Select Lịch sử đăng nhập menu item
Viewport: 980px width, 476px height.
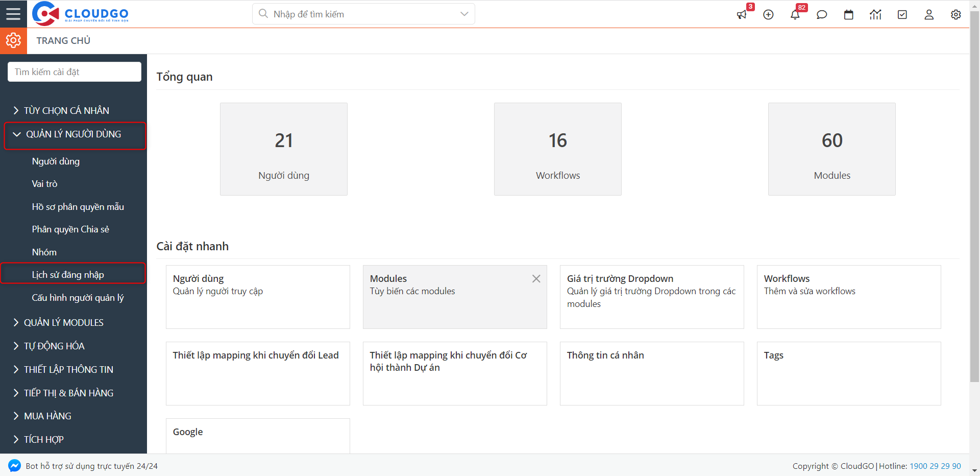68,275
